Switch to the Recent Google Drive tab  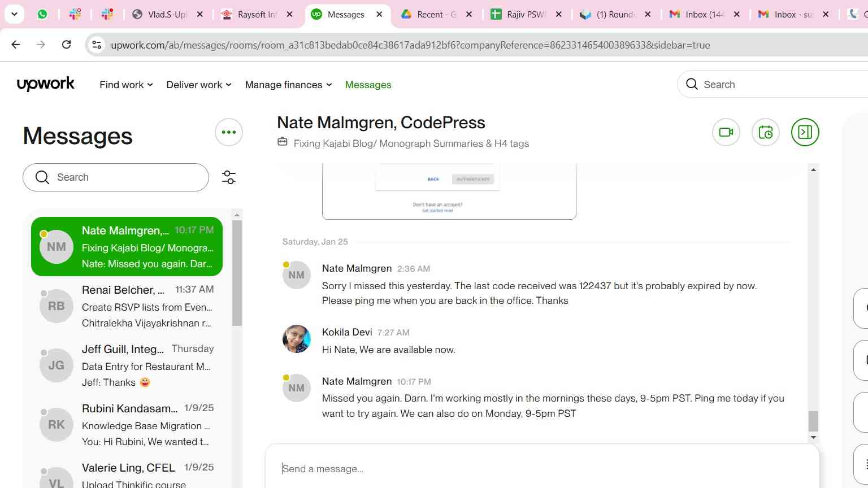point(436,14)
